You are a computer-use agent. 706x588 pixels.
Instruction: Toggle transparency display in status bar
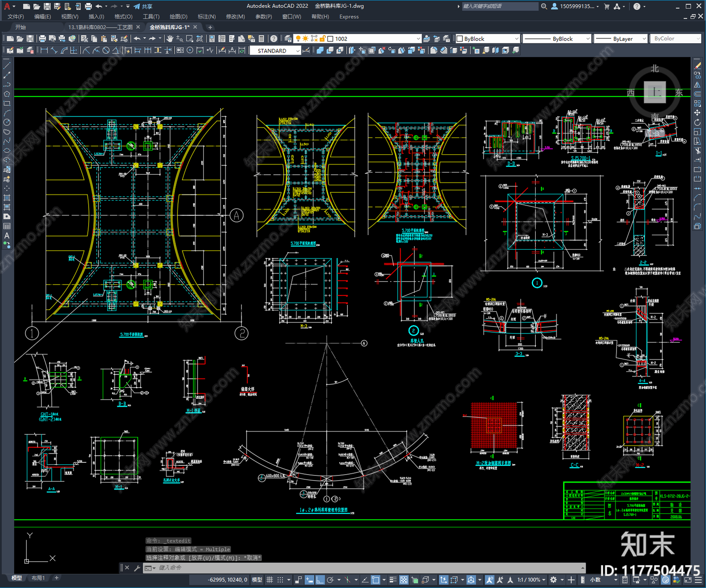click(x=403, y=580)
